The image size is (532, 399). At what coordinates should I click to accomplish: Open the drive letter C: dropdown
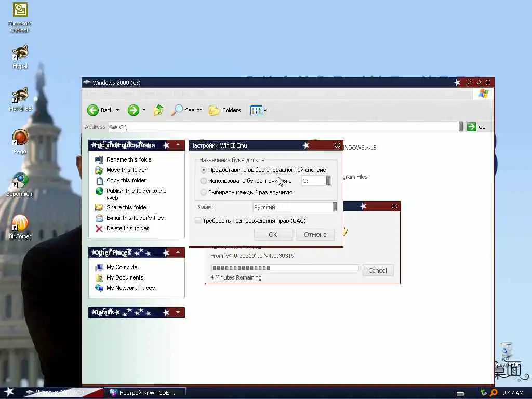coord(328,181)
